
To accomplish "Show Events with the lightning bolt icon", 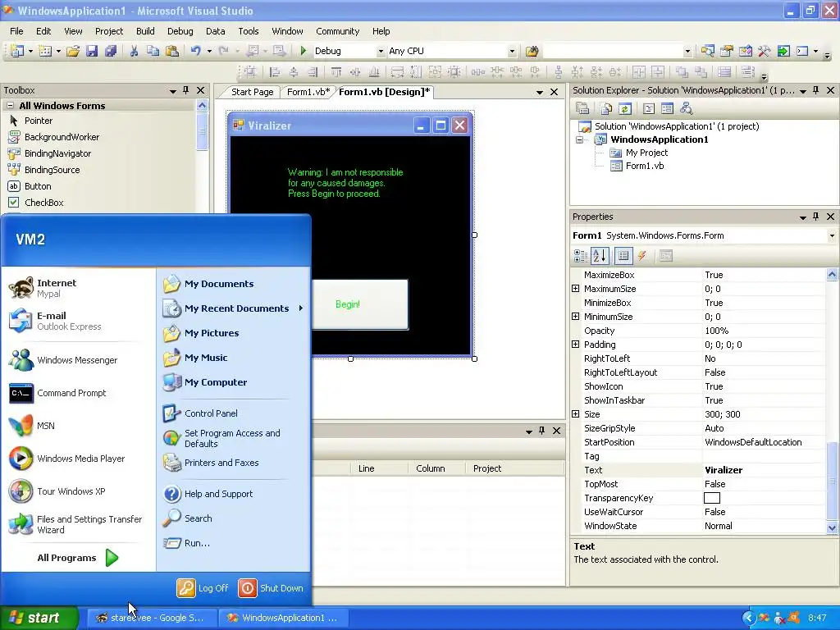I will coord(642,256).
